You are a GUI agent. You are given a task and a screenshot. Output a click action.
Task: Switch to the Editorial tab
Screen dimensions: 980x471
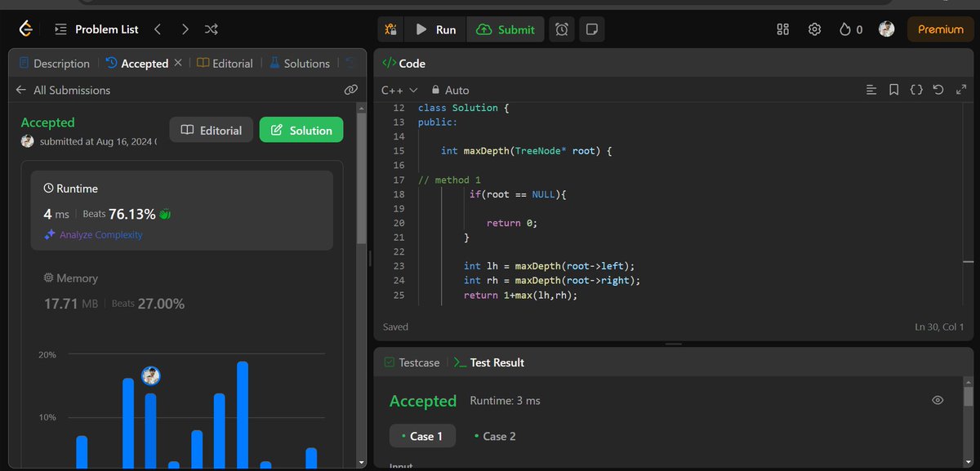(x=225, y=63)
